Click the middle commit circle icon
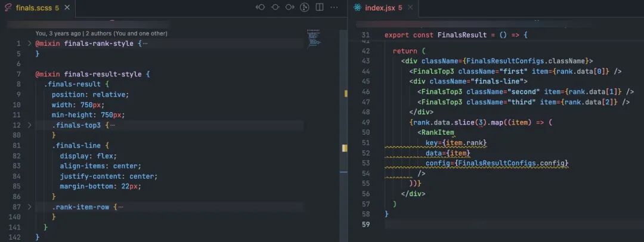The image size is (644, 242). pos(275,7)
